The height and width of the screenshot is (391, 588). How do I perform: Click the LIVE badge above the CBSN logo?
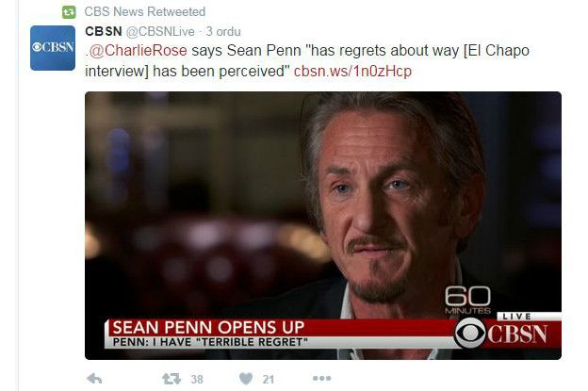pyautogui.click(x=517, y=317)
